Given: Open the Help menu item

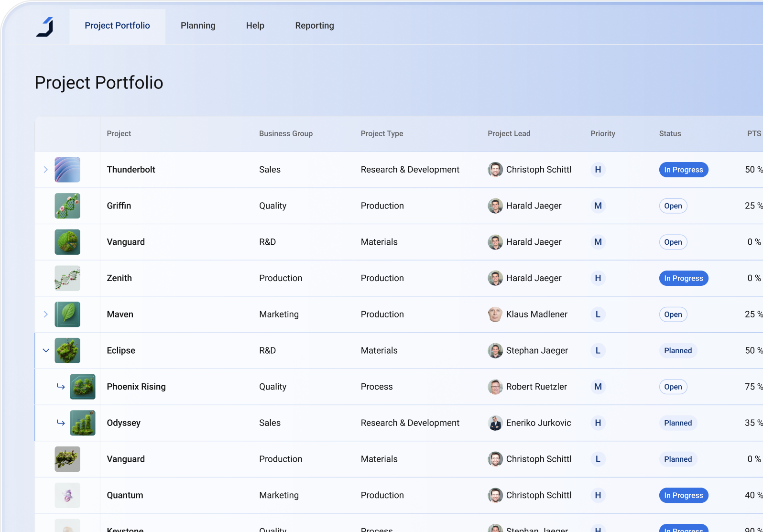Looking at the screenshot, I should pyautogui.click(x=255, y=26).
